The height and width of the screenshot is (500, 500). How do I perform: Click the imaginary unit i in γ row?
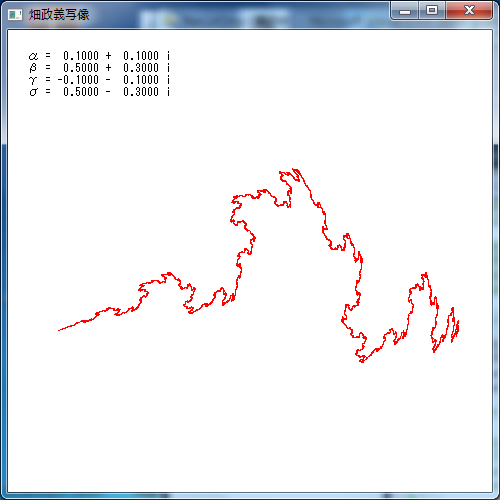pyautogui.click(x=169, y=80)
